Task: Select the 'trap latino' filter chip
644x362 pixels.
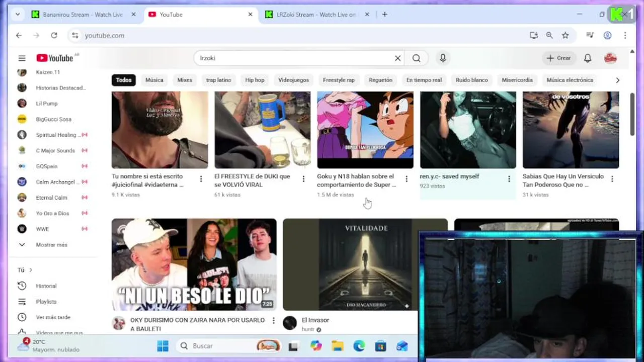Action: [x=218, y=80]
